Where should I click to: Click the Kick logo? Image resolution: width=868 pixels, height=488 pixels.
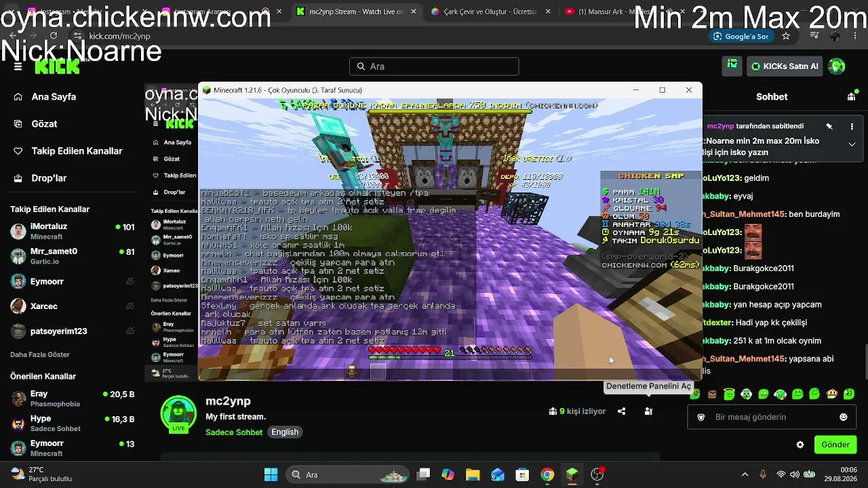pyautogui.click(x=58, y=66)
